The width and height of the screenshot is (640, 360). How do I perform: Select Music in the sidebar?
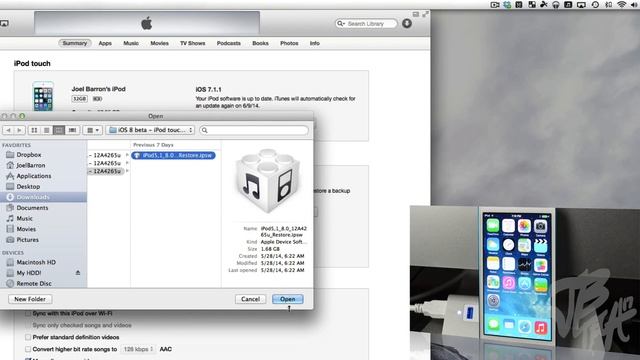tap(24, 218)
